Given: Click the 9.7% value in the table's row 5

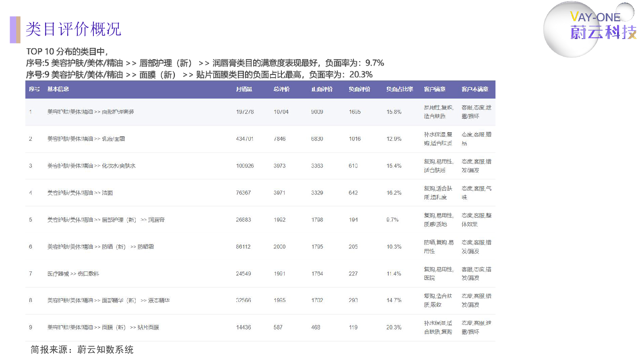Looking at the screenshot, I should click(392, 220).
